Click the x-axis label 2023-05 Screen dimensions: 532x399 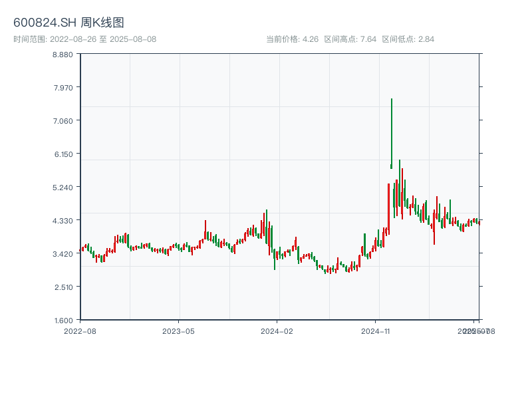[x=178, y=331]
